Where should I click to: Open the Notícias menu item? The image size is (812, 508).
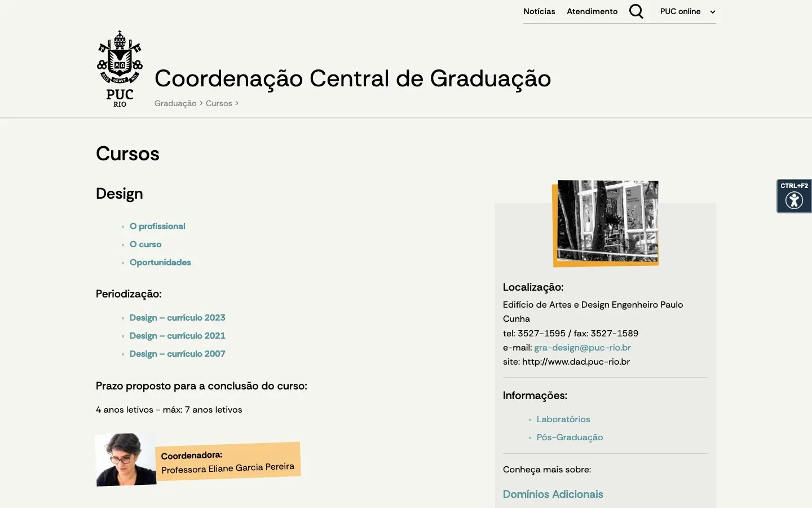coord(539,11)
